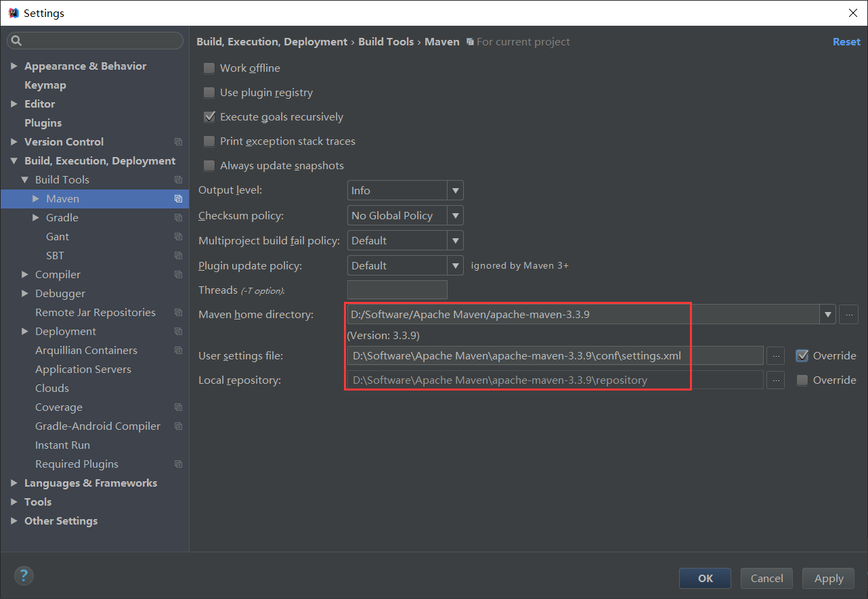This screenshot has height=599, width=868.
Task: Click the project-level icon beside Maven row
Action: click(178, 199)
